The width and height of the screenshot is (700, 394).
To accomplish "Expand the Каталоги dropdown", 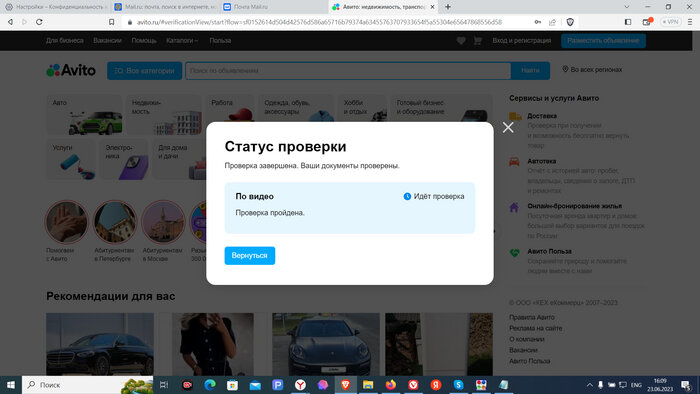I will tap(182, 41).
